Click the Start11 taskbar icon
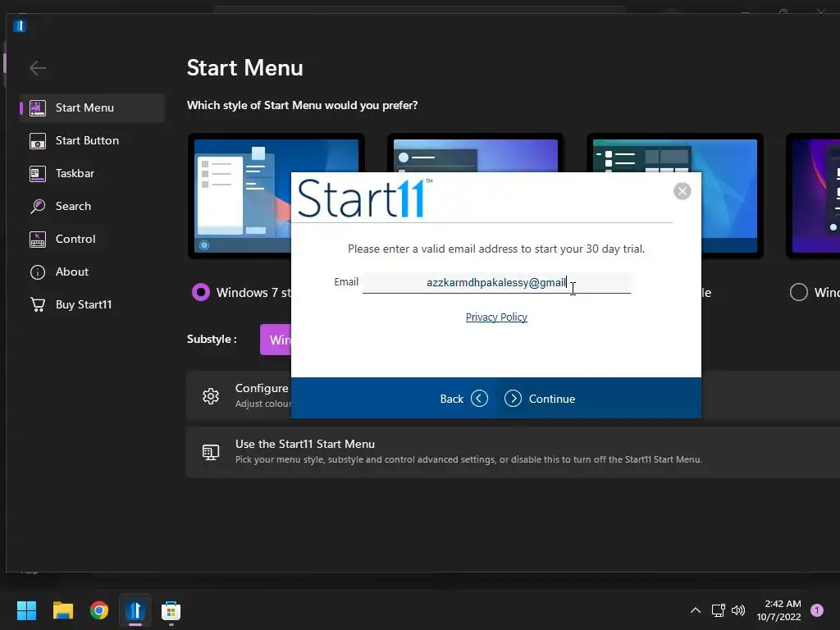 click(x=135, y=610)
